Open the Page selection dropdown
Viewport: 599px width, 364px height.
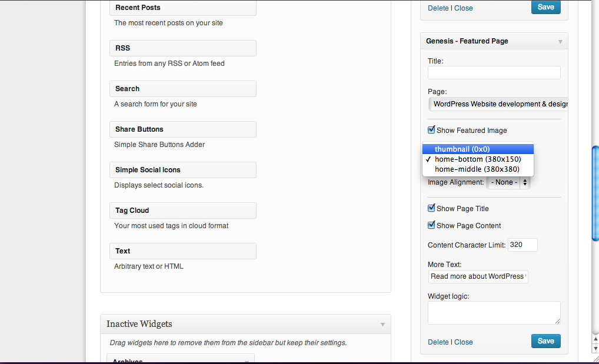pyautogui.click(x=498, y=104)
